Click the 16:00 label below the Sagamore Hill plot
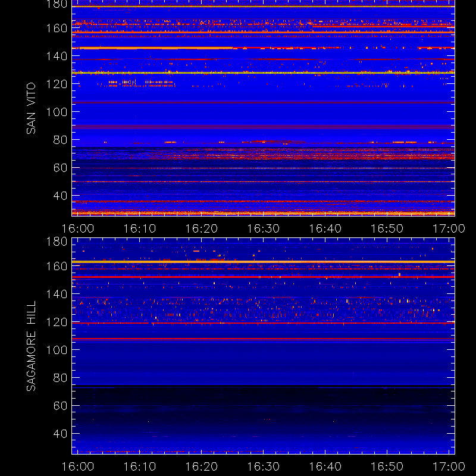Viewport: 476px width, 476px height. click(78, 466)
